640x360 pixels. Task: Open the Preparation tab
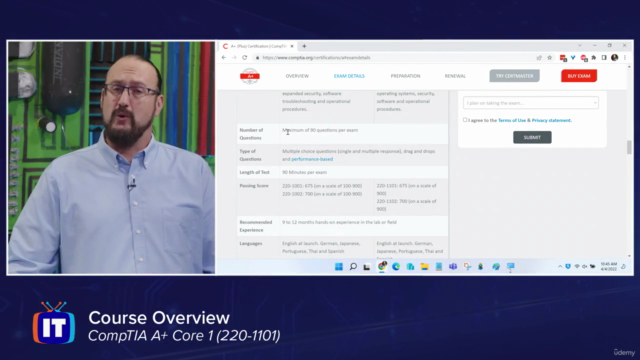pos(405,76)
